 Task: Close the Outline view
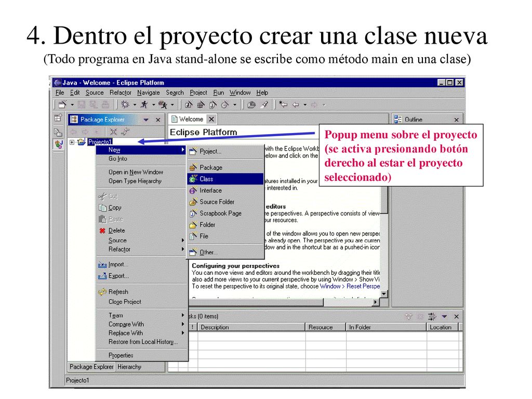pos(456,120)
